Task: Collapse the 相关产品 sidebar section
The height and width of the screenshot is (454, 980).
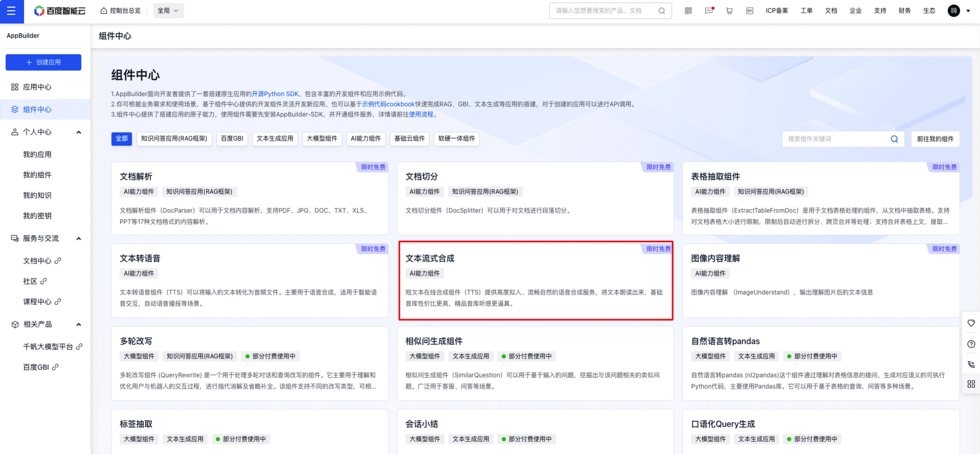Action: pyautogui.click(x=79, y=325)
